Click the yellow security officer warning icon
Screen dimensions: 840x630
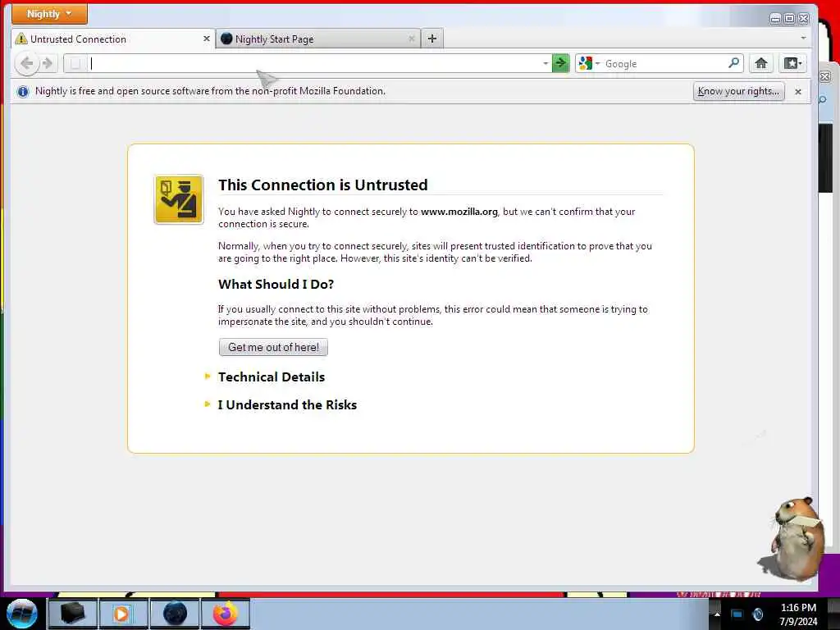(x=179, y=199)
